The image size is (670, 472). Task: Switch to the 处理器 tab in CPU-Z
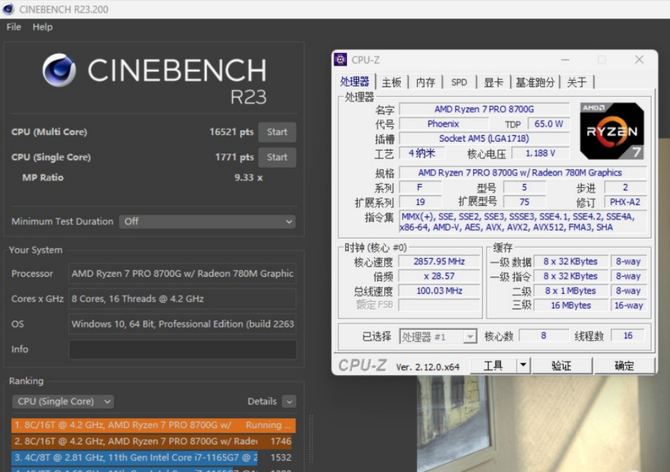click(354, 82)
